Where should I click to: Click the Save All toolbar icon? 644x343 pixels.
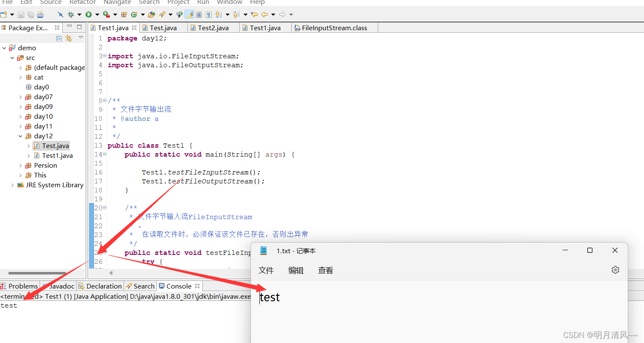click(x=31, y=14)
